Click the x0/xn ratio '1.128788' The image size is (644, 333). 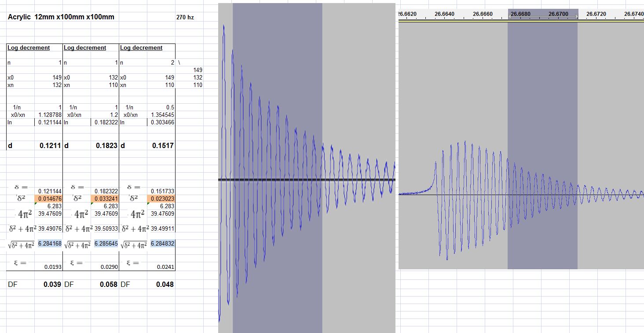pos(50,115)
